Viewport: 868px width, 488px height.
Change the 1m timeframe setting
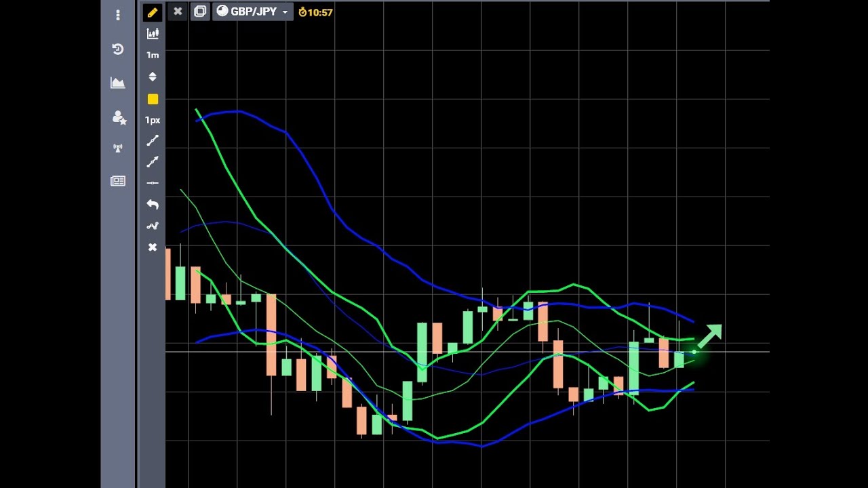[x=153, y=55]
